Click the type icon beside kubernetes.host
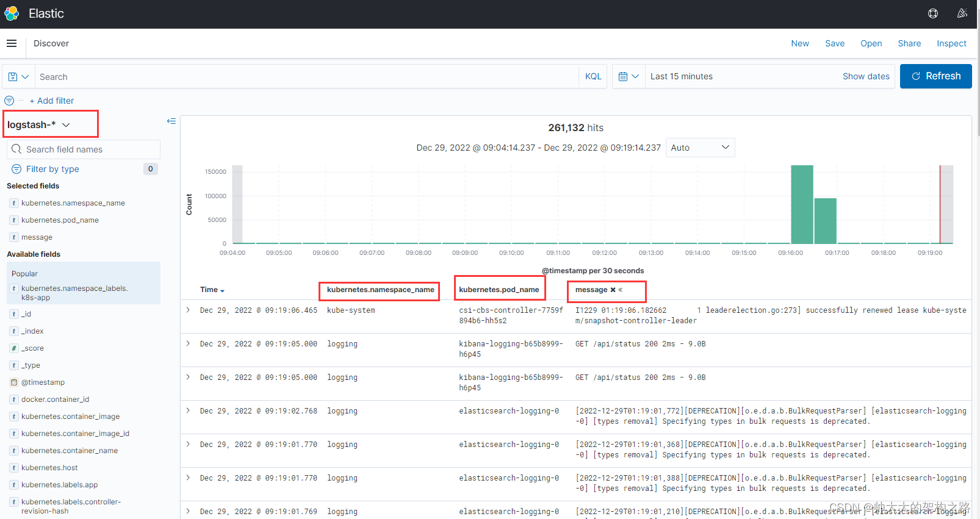 14,468
